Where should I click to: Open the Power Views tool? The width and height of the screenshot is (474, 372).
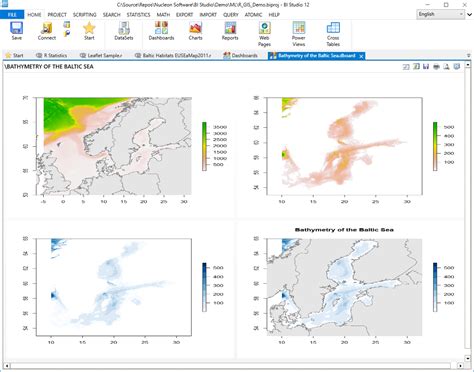299,34
